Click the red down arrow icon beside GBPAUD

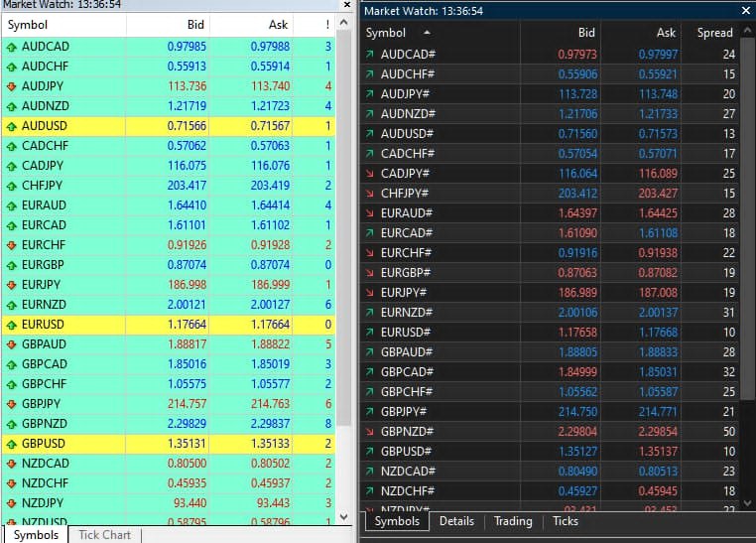coord(12,344)
